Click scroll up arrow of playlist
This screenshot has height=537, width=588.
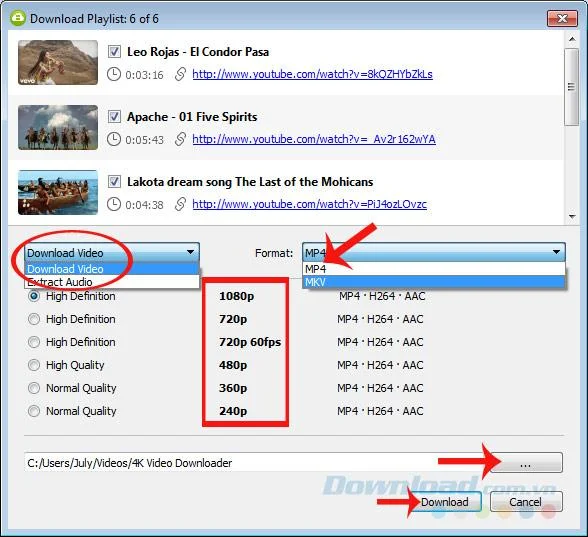572,39
